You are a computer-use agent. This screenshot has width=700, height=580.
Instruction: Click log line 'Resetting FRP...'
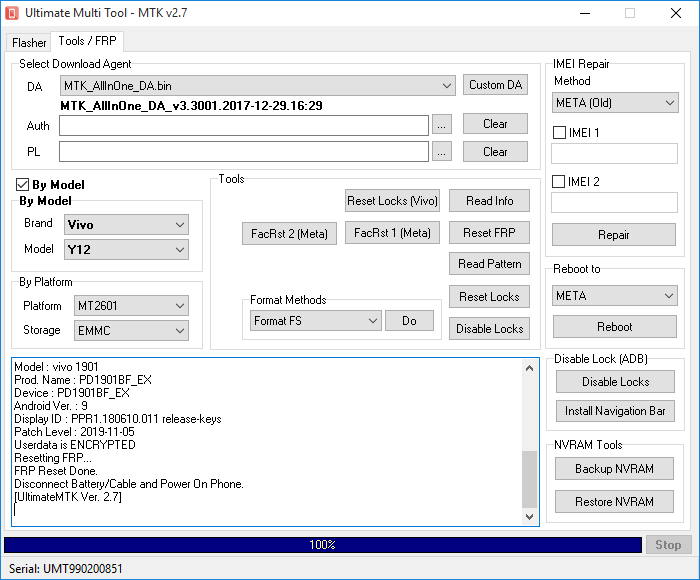pyautogui.click(x=53, y=458)
